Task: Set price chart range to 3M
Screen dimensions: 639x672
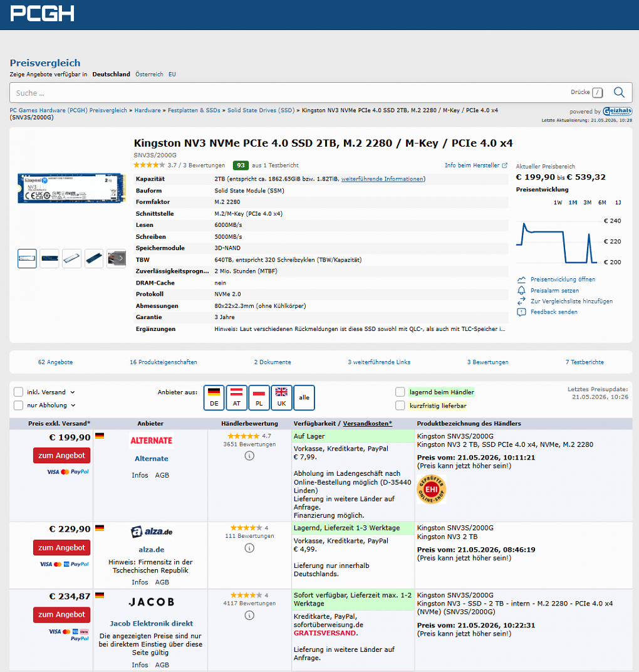Action: point(587,202)
